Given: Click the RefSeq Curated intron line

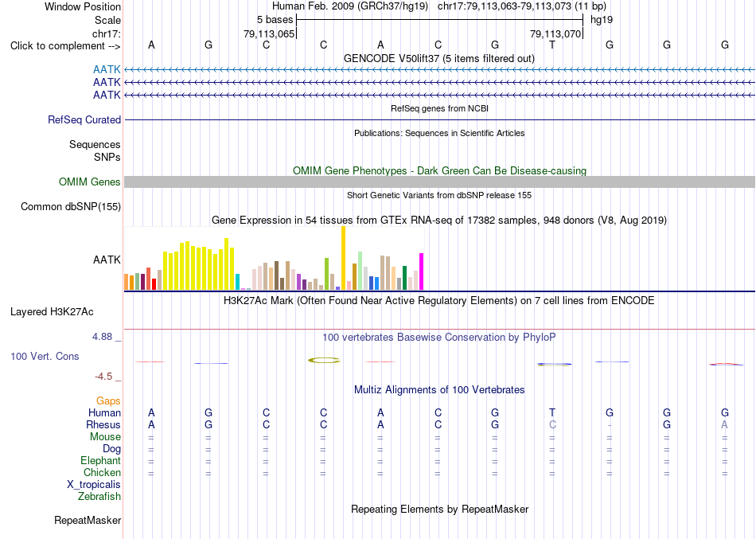Looking at the screenshot, I should [x=439, y=119].
